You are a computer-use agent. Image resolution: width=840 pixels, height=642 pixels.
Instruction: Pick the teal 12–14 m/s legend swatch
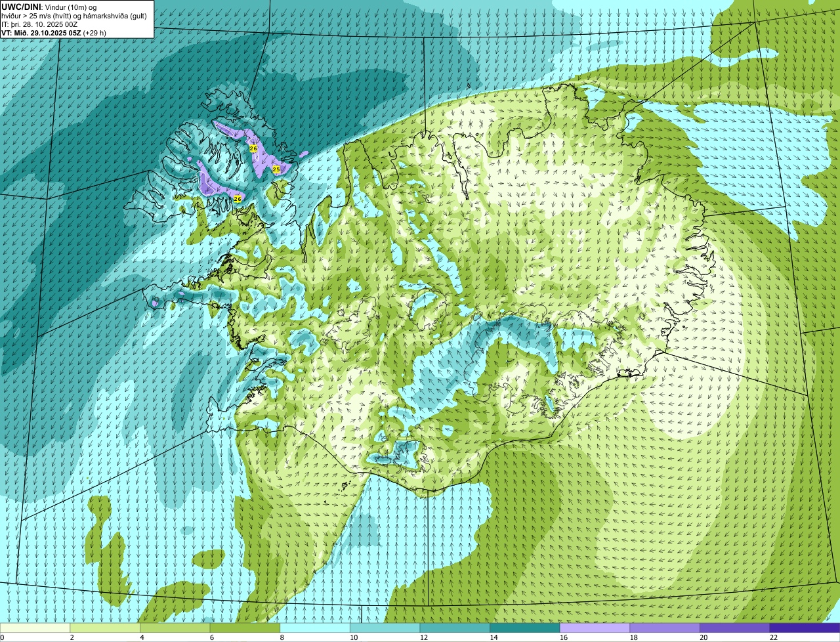tap(455, 628)
